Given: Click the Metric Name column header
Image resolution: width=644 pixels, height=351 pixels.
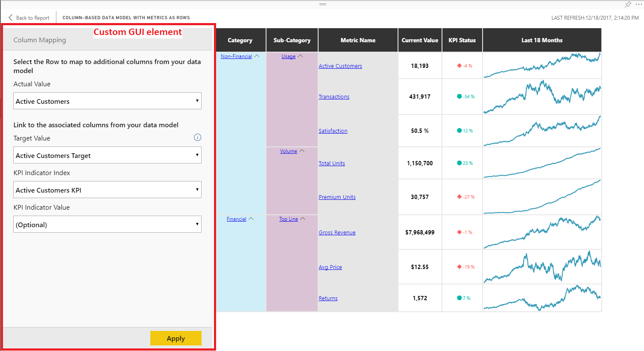Looking at the screenshot, I should (358, 40).
